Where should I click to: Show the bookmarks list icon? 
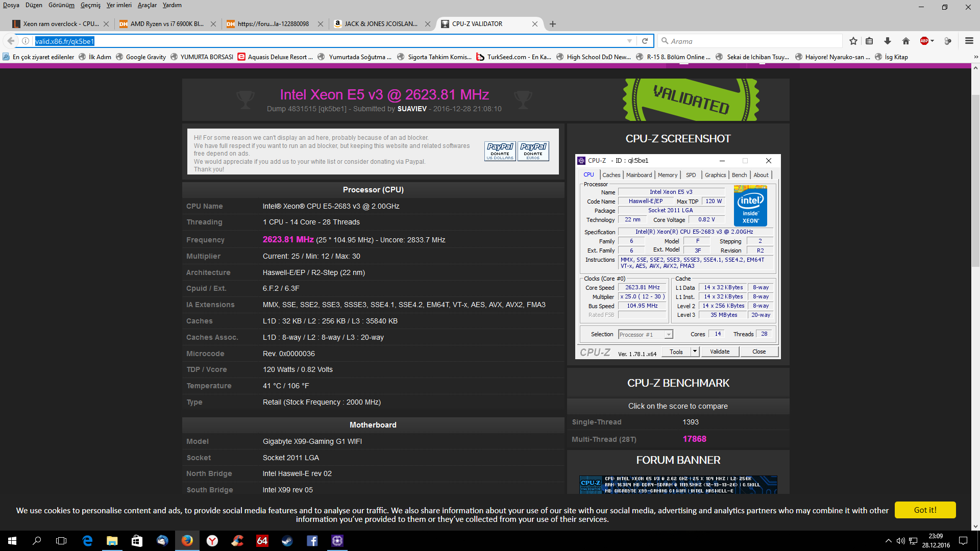coord(870,41)
